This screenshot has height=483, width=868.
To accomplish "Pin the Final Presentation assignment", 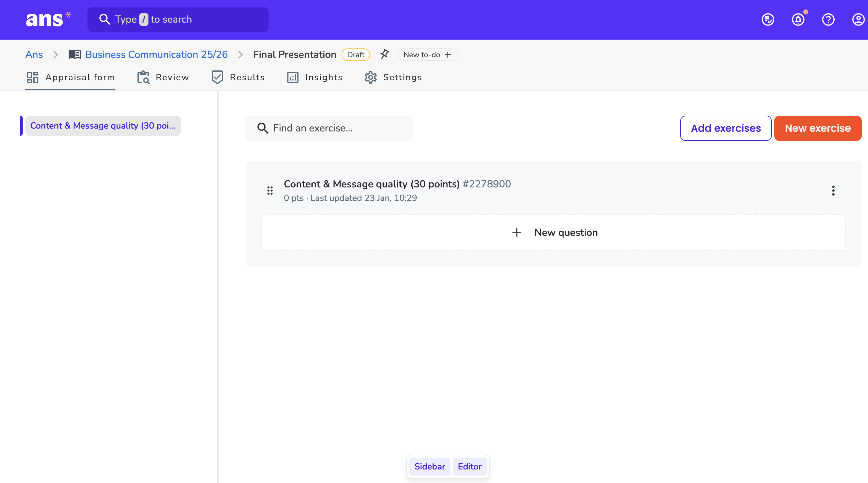I will pyautogui.click(x=384, y=54).
